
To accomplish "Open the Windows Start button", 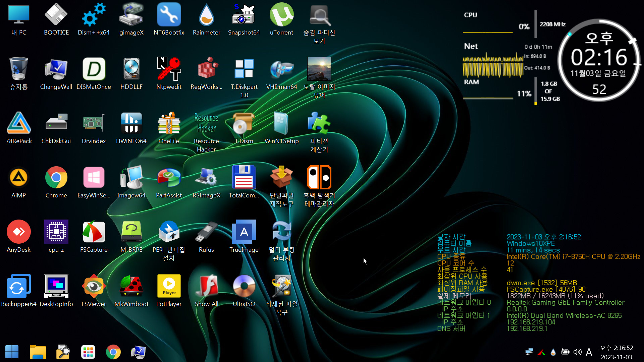I will 12,352.
